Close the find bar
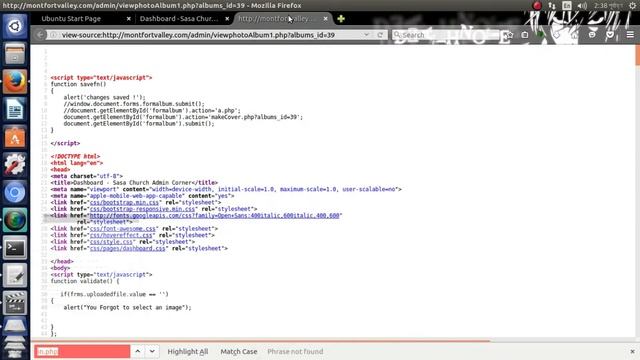The image size is (640, 360). [x=632, y=351]
